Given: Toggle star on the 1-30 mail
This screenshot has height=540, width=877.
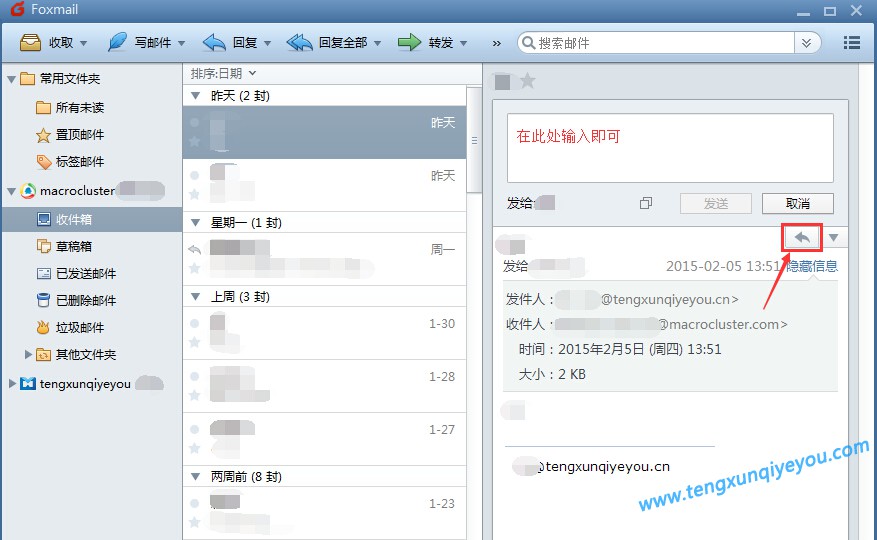Looking at the screenshot, I should [195, 342].
